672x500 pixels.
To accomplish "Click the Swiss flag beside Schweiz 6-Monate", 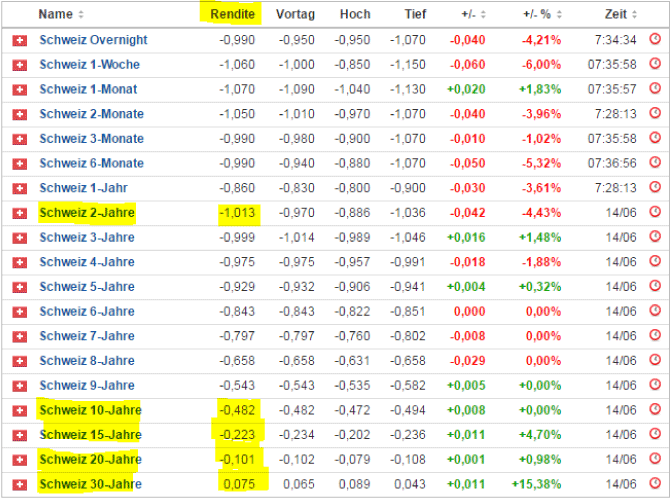I will 17,163.
